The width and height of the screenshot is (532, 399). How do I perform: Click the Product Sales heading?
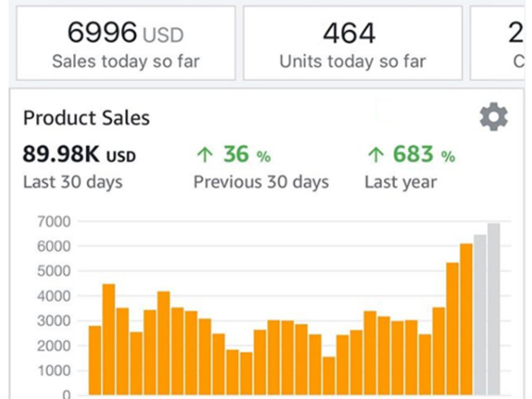pyautogui.click(x=86, y=118)
